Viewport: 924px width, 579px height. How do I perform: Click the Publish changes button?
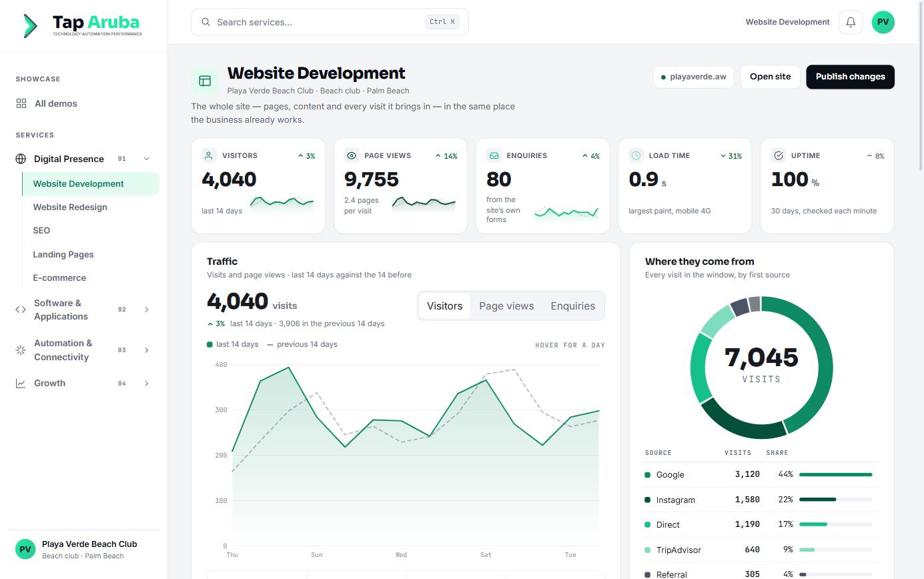(850, 77)
